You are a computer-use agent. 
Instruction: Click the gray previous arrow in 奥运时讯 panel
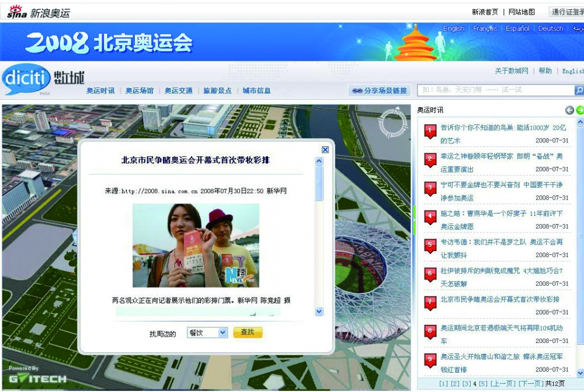[x=569, y=110]
